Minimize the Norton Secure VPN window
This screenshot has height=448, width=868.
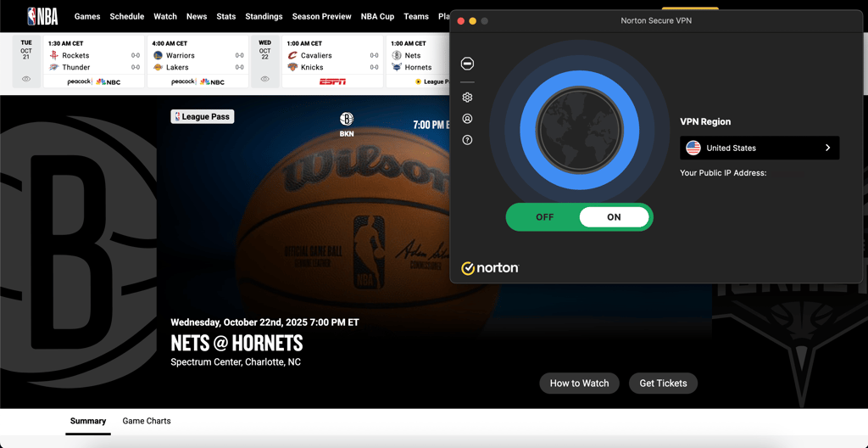pyautogui.click(x=473, y=21)
